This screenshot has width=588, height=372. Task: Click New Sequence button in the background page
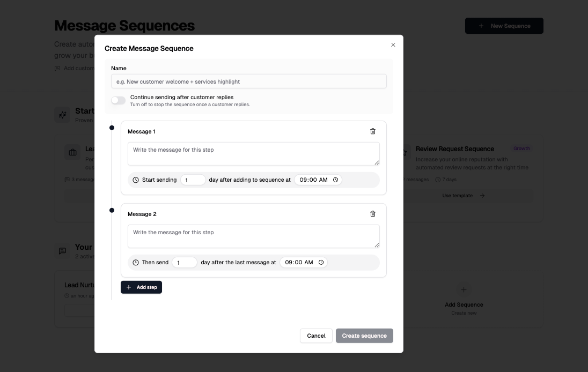(504, 26)
